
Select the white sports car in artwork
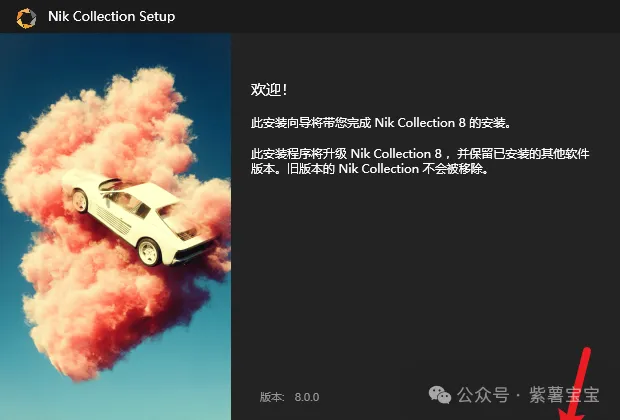(x=140, y=218)
